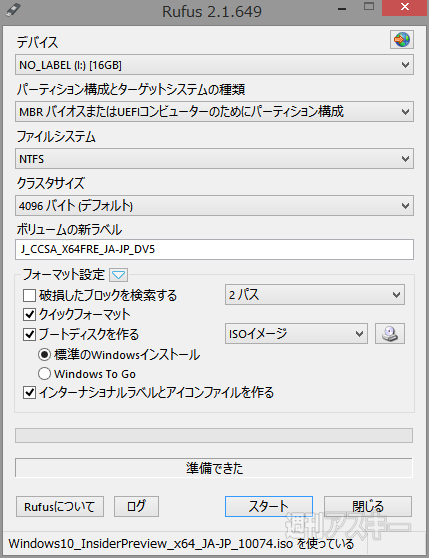
Task: Open the ログ button
Action: pos(136,506)
